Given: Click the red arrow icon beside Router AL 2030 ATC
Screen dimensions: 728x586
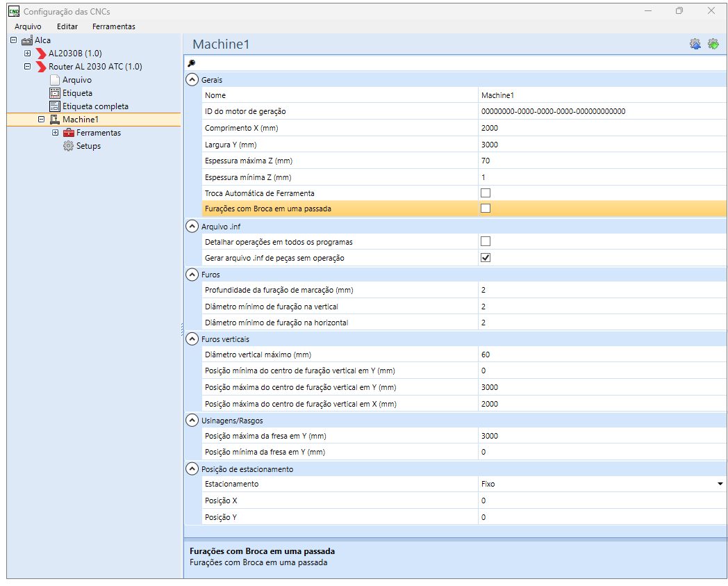Looking at the screenshot, I should click(41, 67).
